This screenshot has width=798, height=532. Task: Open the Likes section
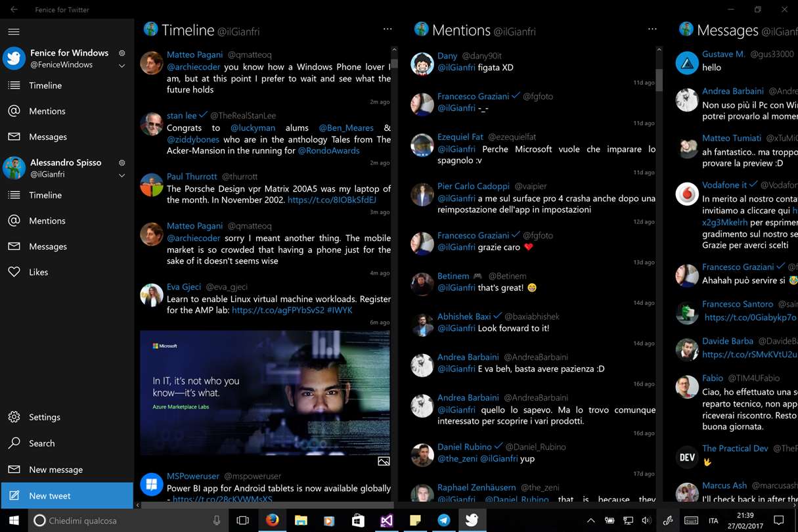pyautogui.click(x=67, y=272)
